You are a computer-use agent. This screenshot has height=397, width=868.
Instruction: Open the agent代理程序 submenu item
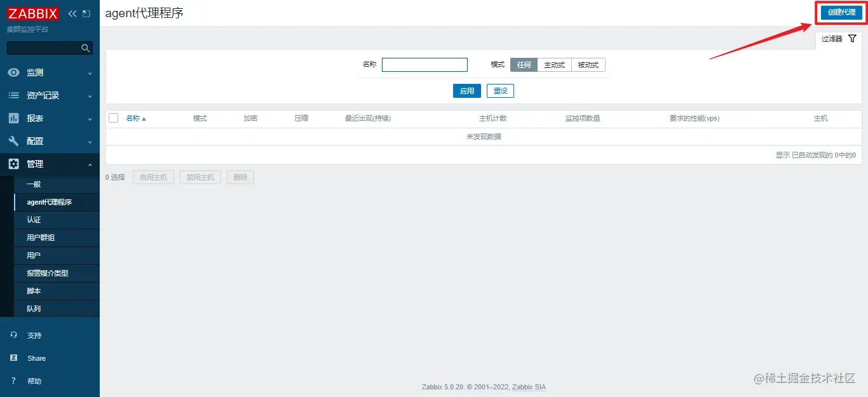point(57,202)
